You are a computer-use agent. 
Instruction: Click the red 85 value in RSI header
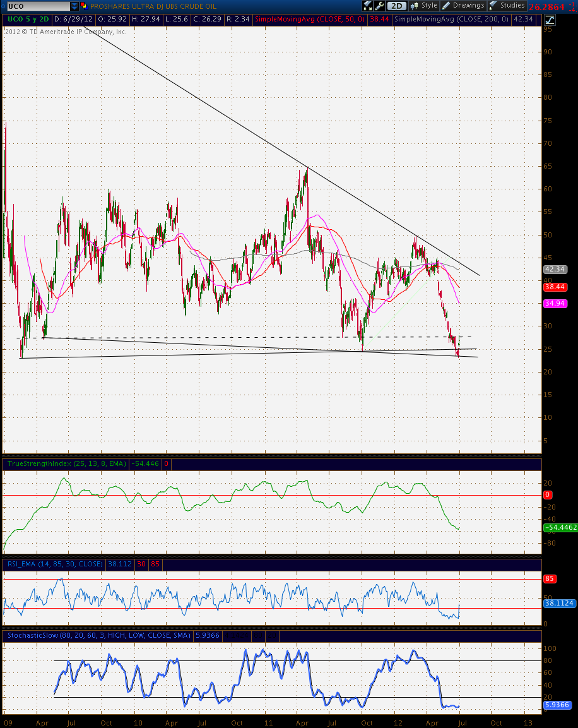coord(155,564)
